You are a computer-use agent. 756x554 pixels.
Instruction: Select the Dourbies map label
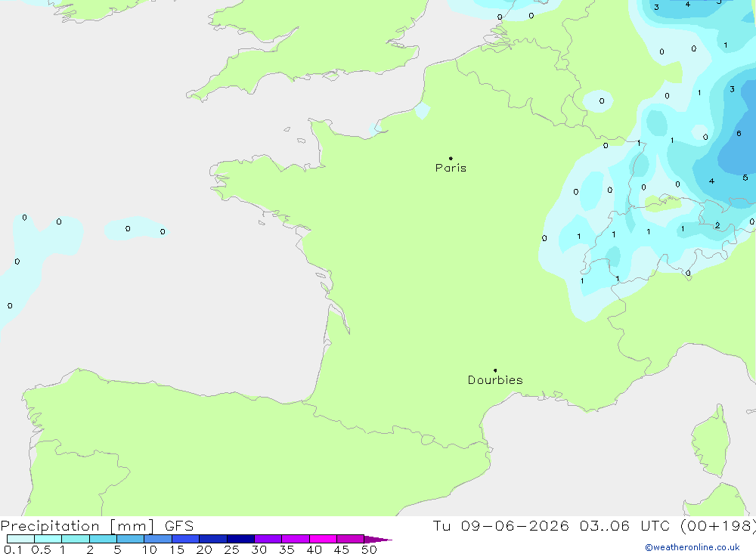(495, 380)
